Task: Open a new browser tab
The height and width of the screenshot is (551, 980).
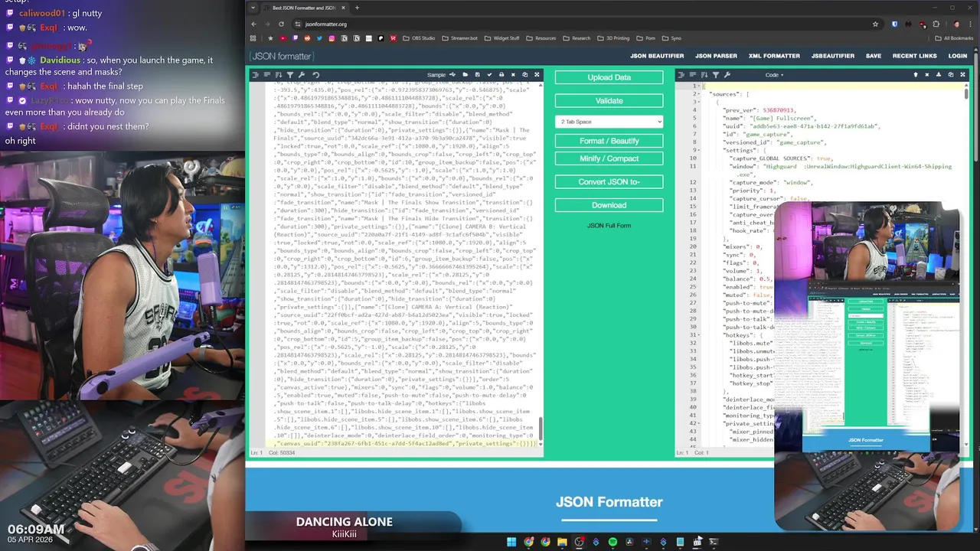Action: 357,8
